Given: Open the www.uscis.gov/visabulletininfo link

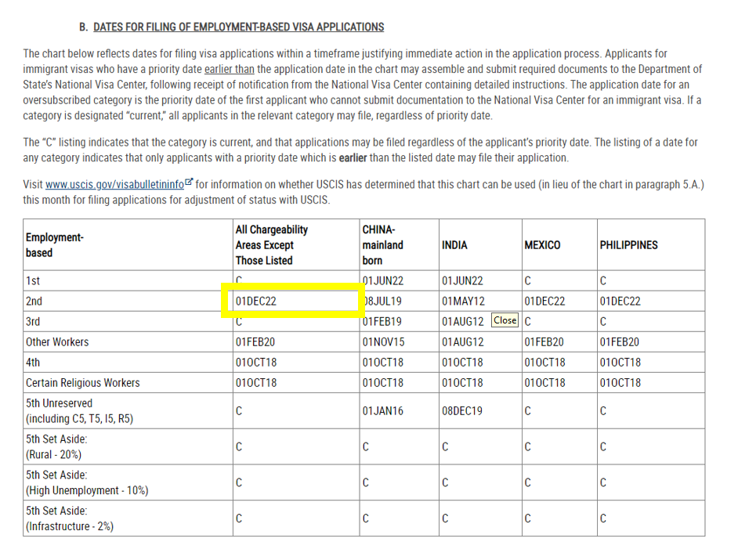Looking at the screenshot, I should [114, 185].
